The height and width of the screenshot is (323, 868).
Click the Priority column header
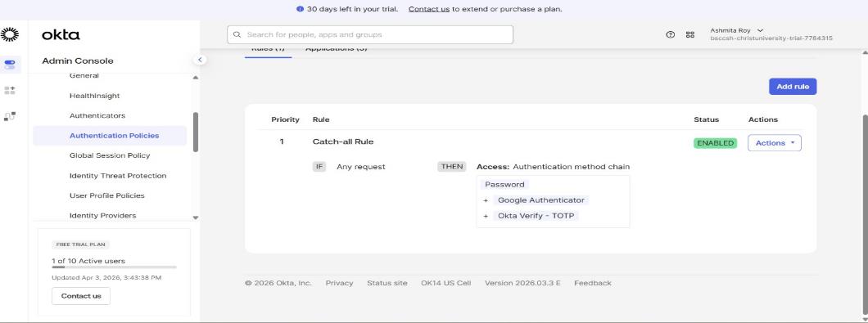coord(285,119)
